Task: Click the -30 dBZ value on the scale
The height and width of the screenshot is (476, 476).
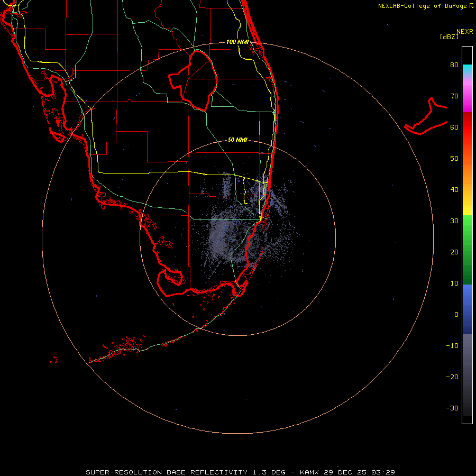Action: (x=452, y=408)
